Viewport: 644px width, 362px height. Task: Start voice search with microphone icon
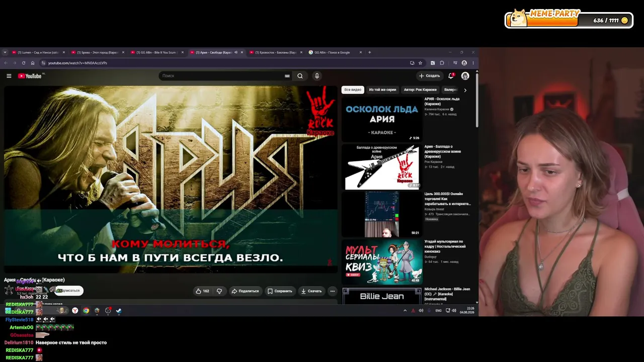(317, 76)
